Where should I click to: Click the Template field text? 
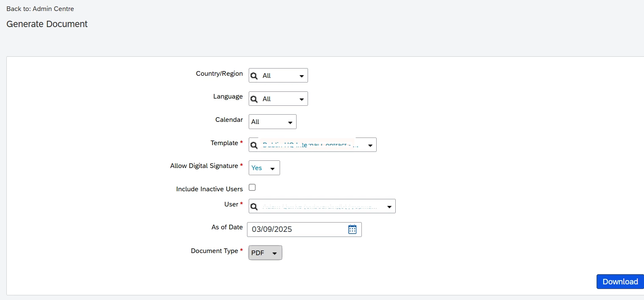(311, 145)
